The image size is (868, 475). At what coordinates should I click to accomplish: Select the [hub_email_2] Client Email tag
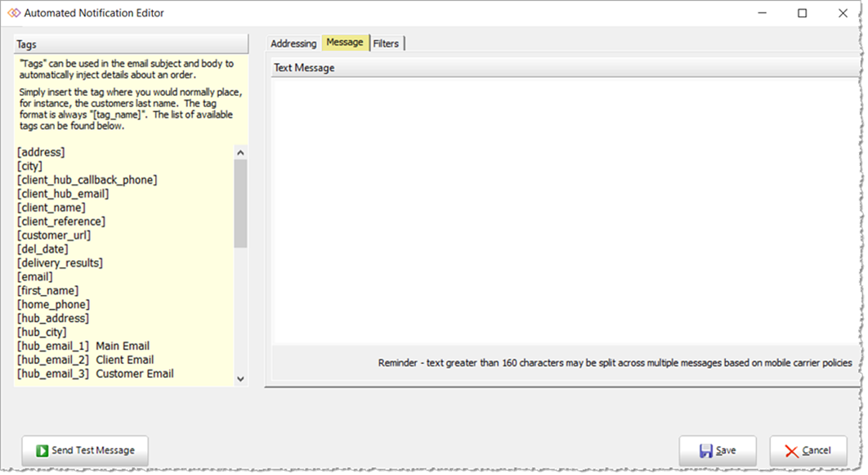tap(85, 359)
